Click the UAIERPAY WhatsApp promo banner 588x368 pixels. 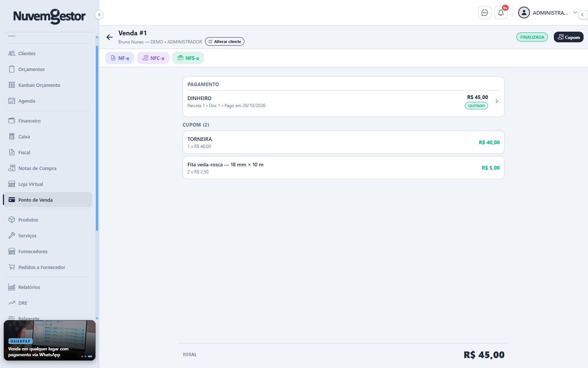(50, 340)
